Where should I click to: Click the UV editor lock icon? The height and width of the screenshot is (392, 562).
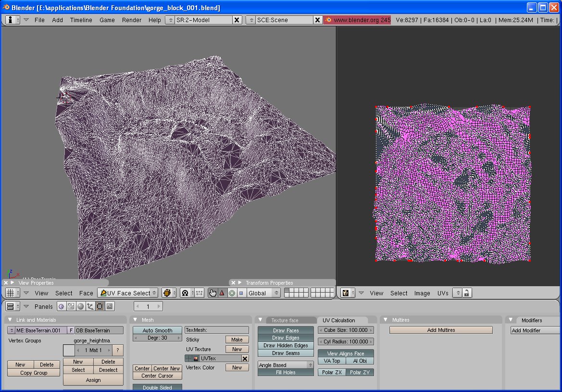click(x=466, y=293)
